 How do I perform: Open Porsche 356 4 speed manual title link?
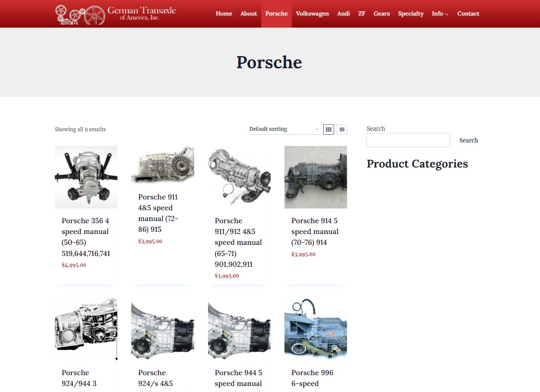[86, 237]
